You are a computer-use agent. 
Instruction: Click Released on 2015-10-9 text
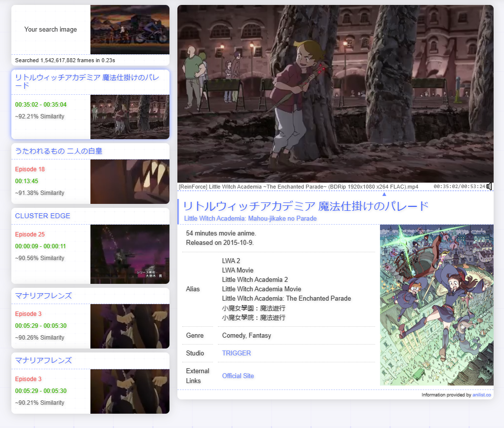[x=220, y=243]
